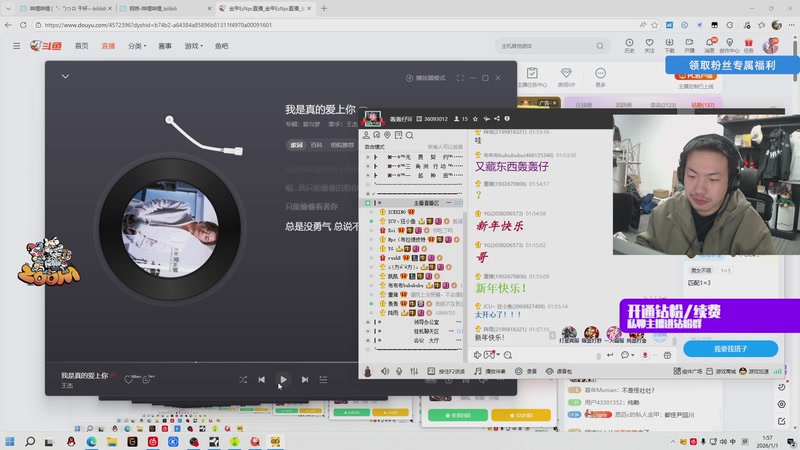
Task: Open user list icon in voice chat panel
Action: coord(366,135)
